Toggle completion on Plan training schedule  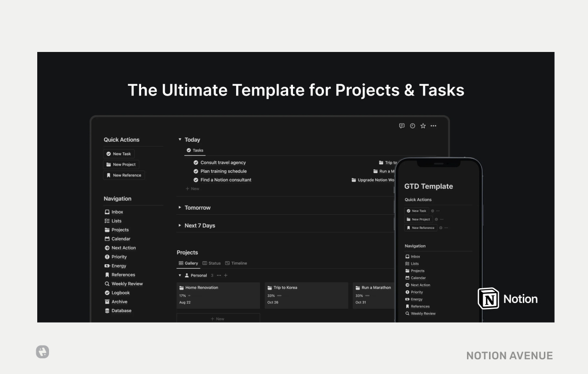point(196,171)
